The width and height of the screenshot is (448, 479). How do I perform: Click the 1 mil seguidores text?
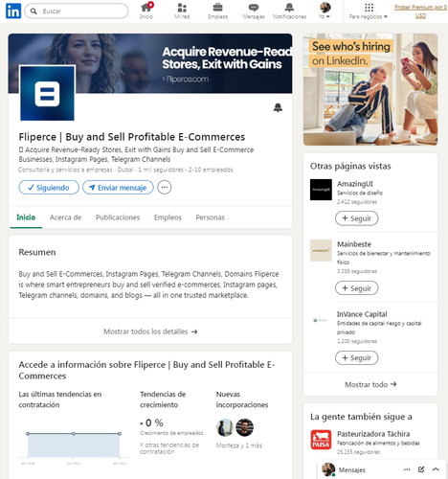click(x=161, y=170)
